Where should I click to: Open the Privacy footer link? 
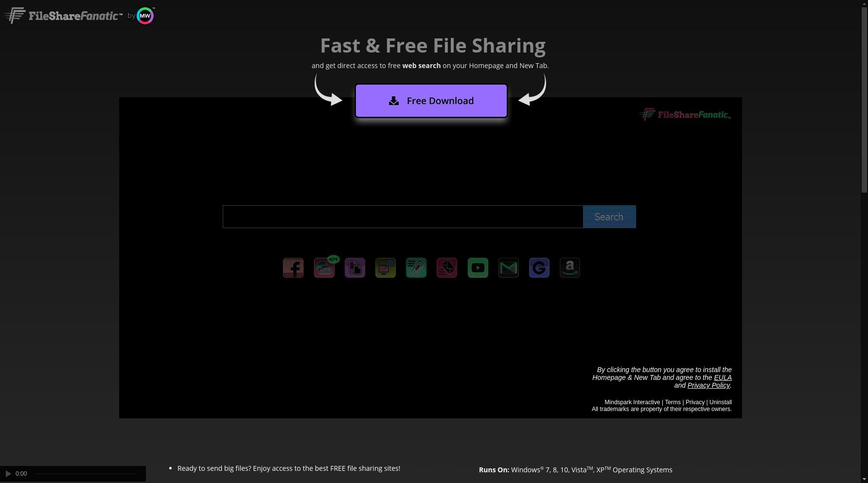pos(695,402)
